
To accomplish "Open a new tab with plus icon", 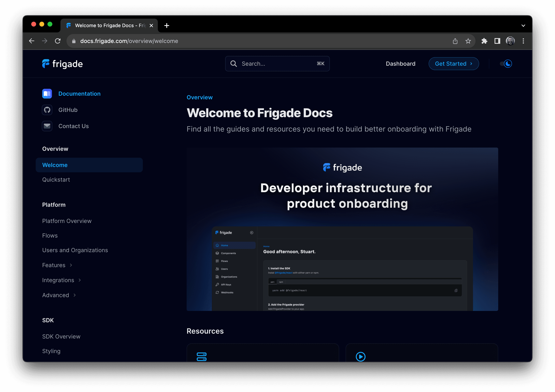I will (167, 25).
